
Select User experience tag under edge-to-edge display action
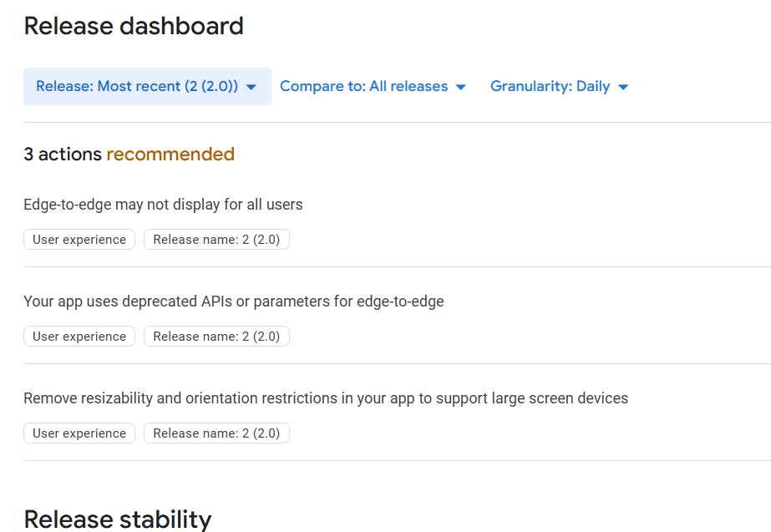coord(79,240)
